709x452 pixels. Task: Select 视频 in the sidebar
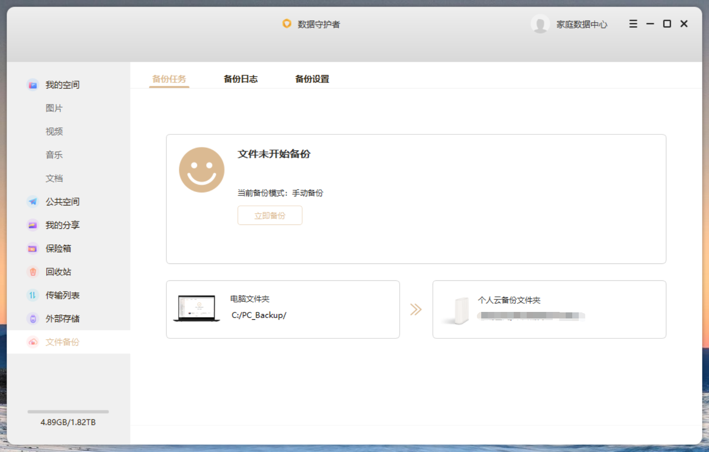(54, 132)
